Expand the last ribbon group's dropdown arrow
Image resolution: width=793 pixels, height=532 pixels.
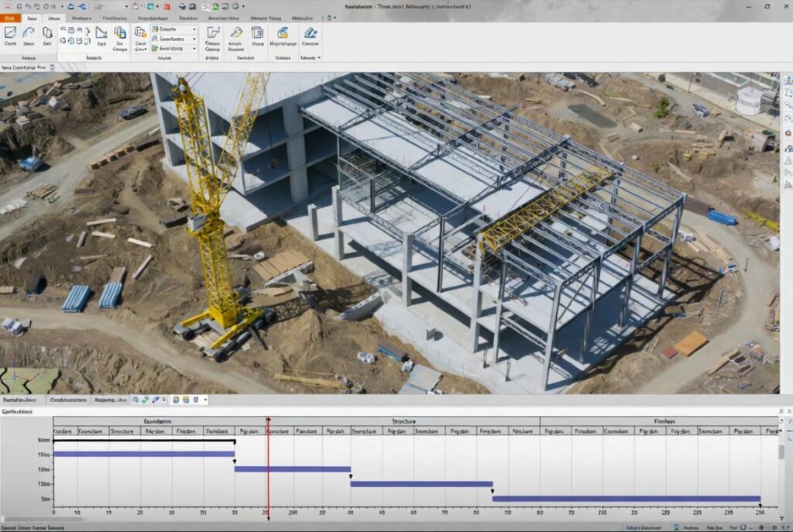tap(318, 58)
